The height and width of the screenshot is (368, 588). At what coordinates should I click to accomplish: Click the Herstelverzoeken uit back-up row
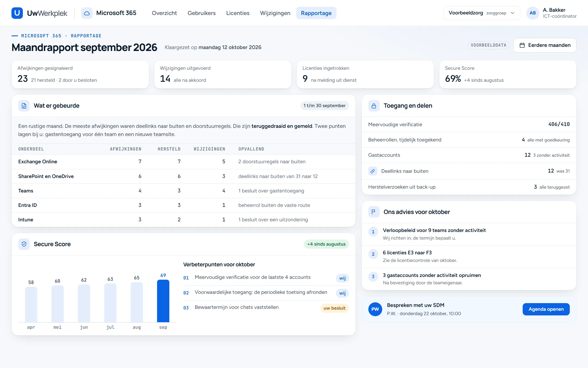[469, 187]
